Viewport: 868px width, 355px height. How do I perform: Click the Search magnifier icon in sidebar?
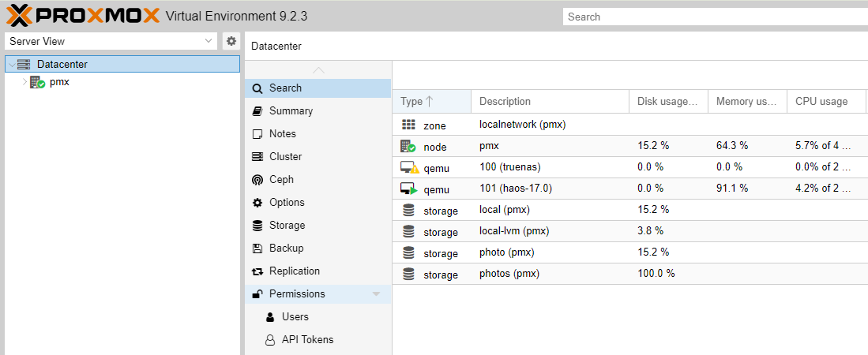tap(257, 88)
